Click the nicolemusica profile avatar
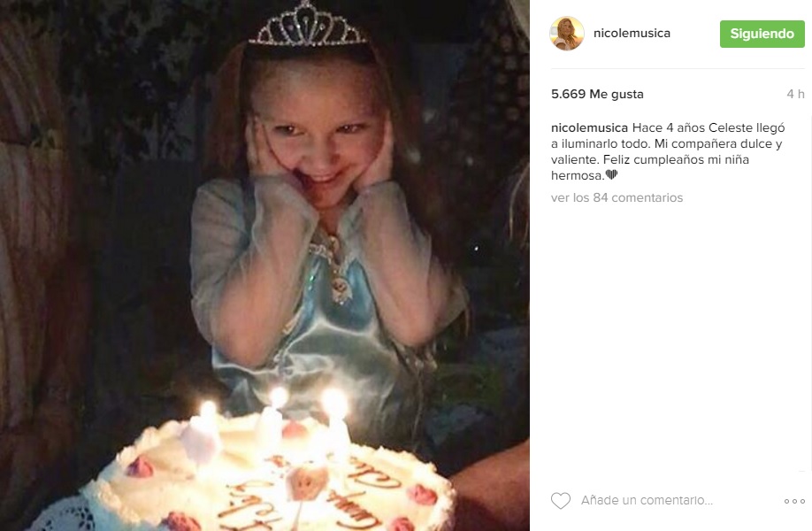This screenshot has width=812, height=531. (x=567, y=34)
